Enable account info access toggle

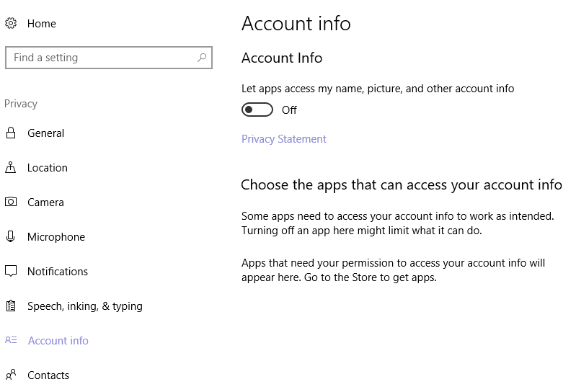[x=257, y=110]
